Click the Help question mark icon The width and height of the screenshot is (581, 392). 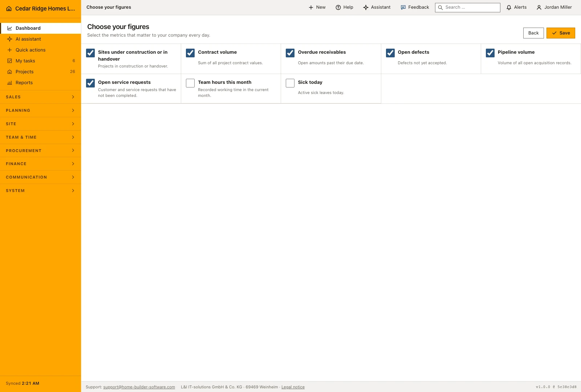338,7
